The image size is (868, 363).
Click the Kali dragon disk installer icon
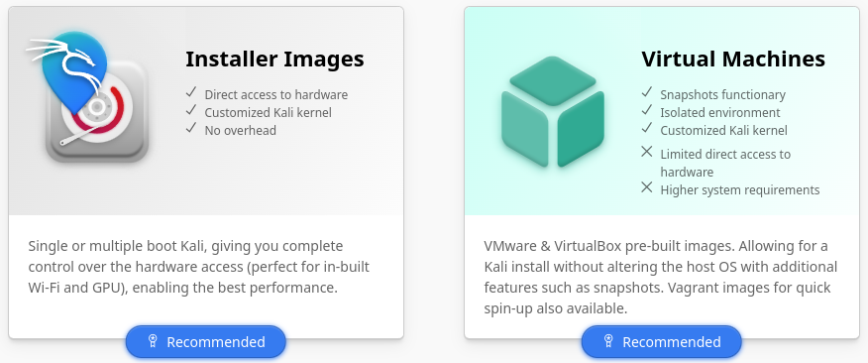[87, 97]
